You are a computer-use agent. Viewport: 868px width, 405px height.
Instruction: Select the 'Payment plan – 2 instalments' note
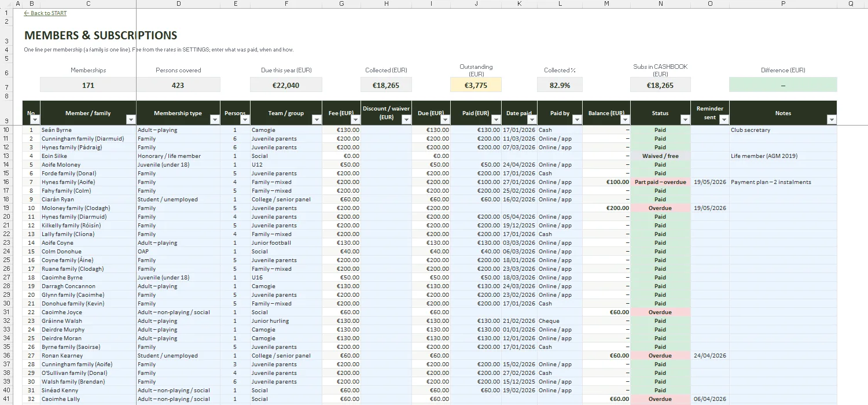tap(783, 182)
